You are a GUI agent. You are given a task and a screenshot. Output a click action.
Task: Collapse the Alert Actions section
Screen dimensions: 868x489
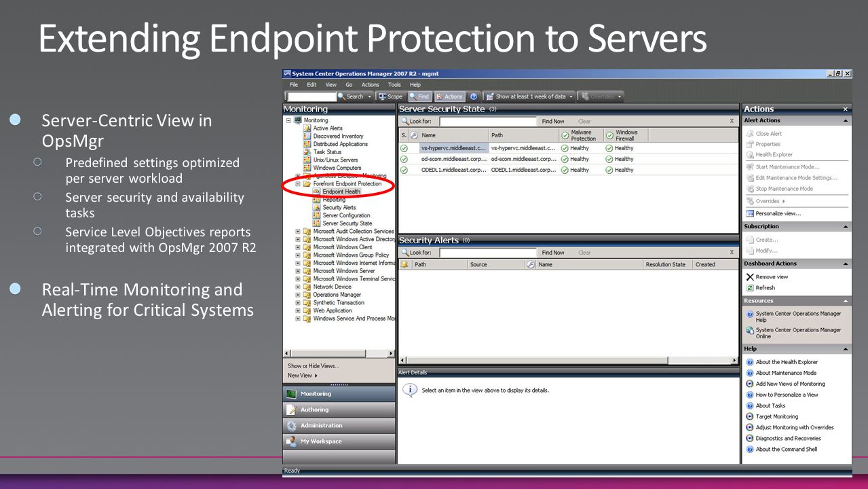(x=846, y=120)
